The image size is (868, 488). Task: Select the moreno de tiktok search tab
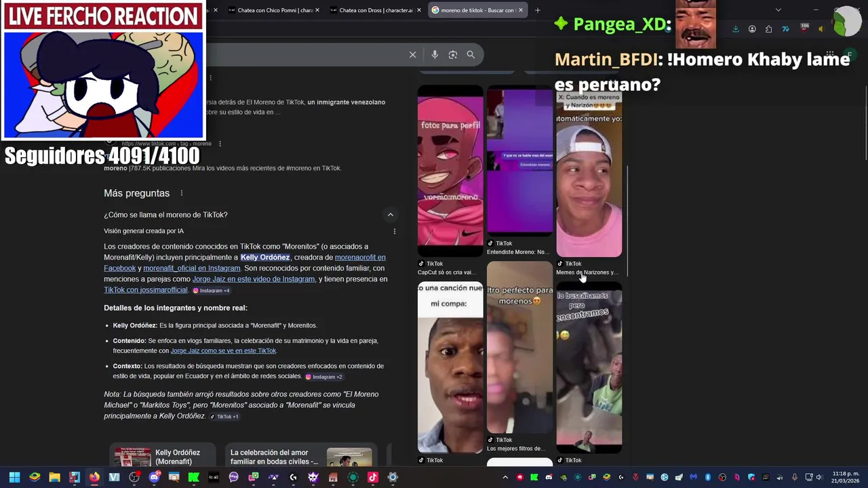point(477,10)
